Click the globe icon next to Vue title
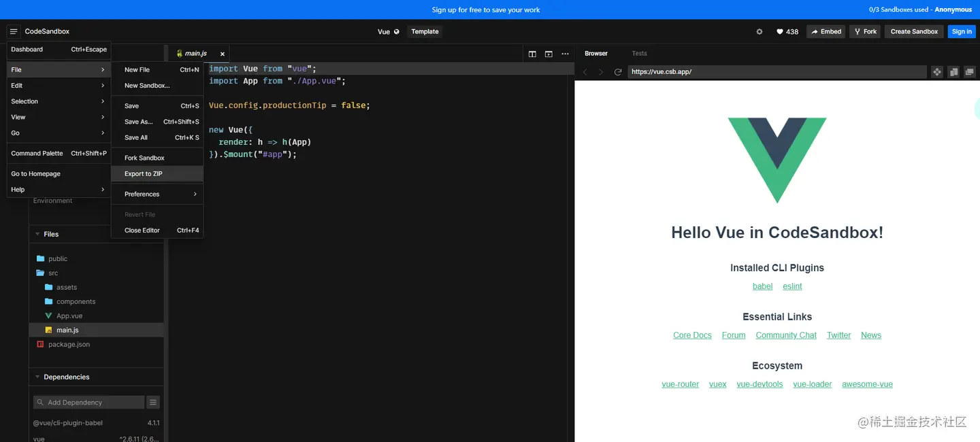980x442 pixels. [x=397, y=31]
